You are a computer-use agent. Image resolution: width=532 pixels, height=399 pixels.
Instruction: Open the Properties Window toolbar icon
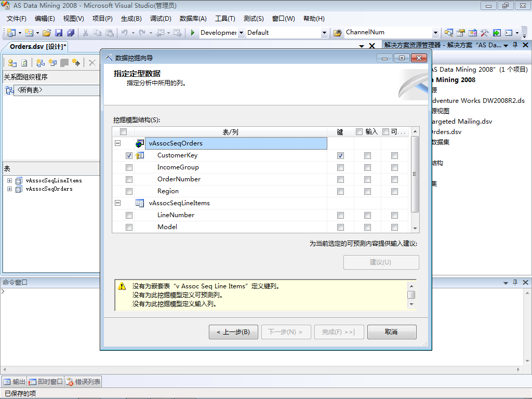coord(460,33)
